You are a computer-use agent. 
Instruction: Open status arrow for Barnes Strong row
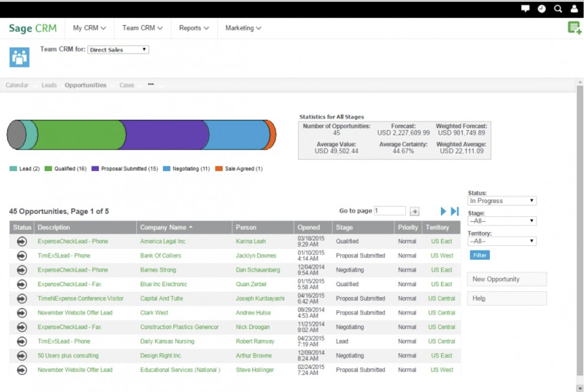point(22,270)
